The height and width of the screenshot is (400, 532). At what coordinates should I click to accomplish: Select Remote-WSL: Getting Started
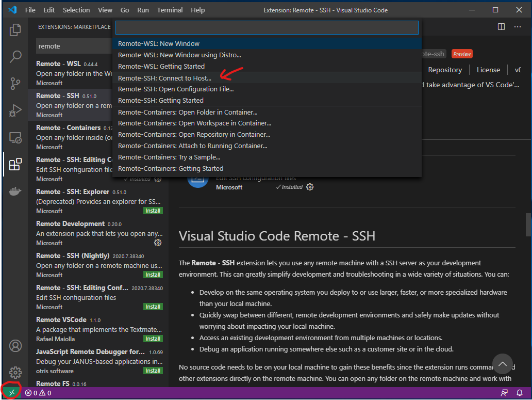[x=267, y=66]
